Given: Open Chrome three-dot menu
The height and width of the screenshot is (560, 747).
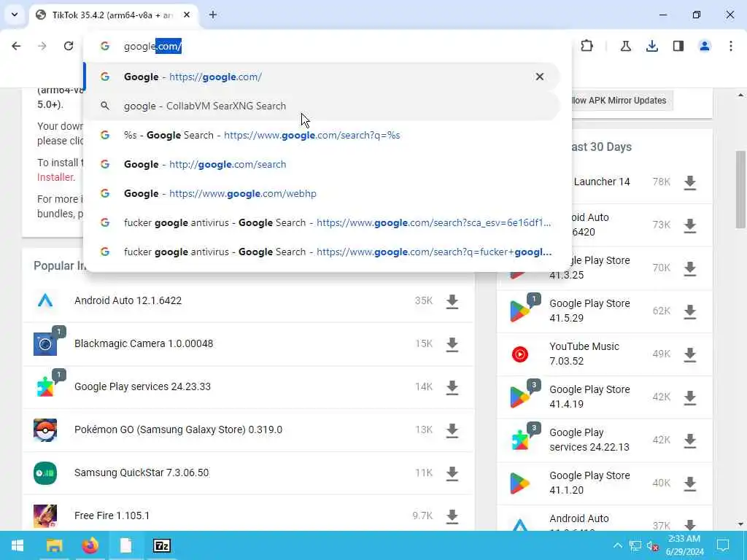Looking at the screenshot, I should point(731,46).
